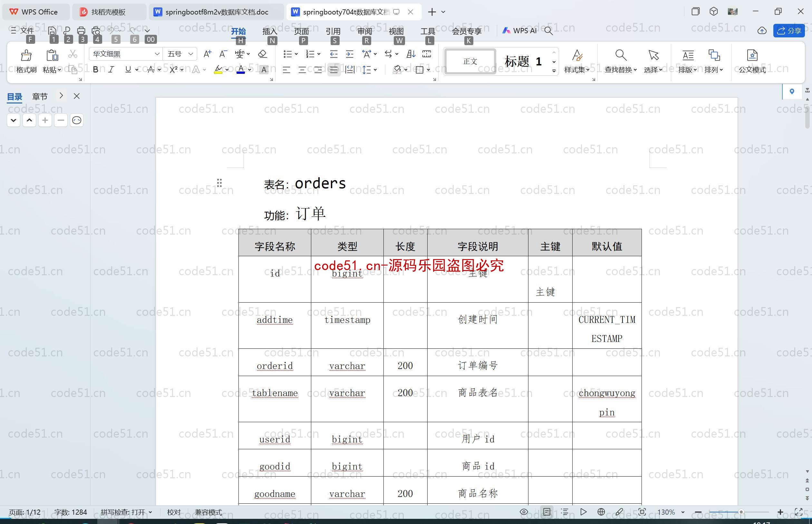Click the 分享 (Share) button
812x524 pixels.
[789, 31]
